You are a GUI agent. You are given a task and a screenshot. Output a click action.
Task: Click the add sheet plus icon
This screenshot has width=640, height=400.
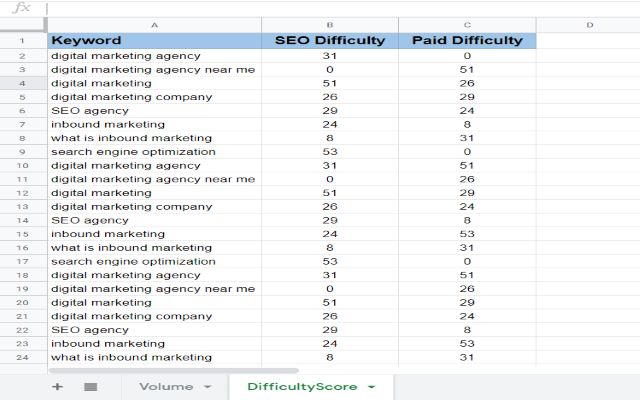(x=57, y=386)
